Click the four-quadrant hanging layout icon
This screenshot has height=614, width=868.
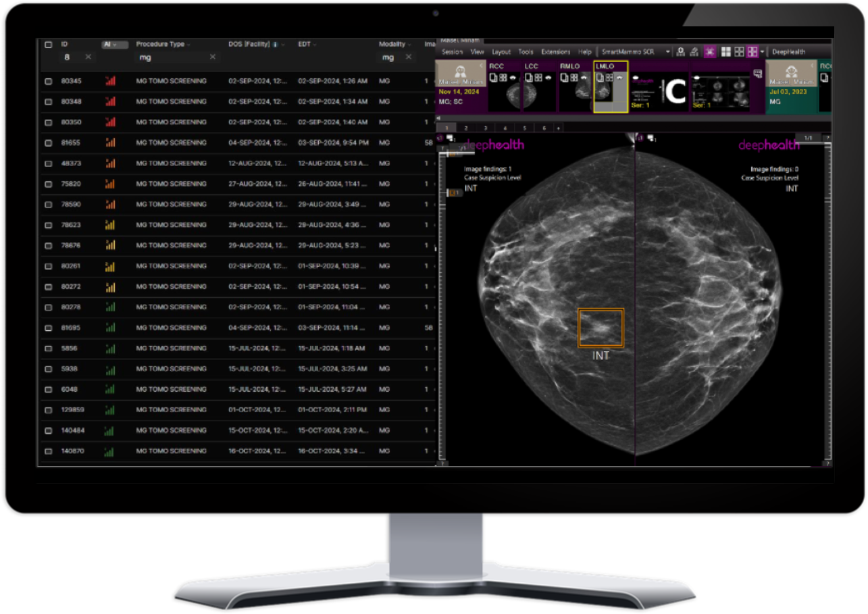tap(739, 52)
